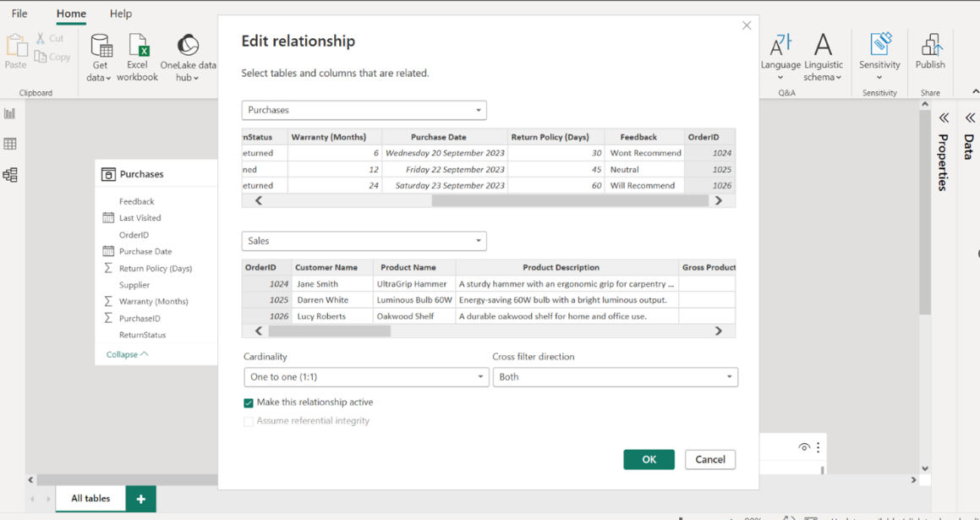
Task: Toggle table visibility eye icon
Action: [x=803, y=447]
